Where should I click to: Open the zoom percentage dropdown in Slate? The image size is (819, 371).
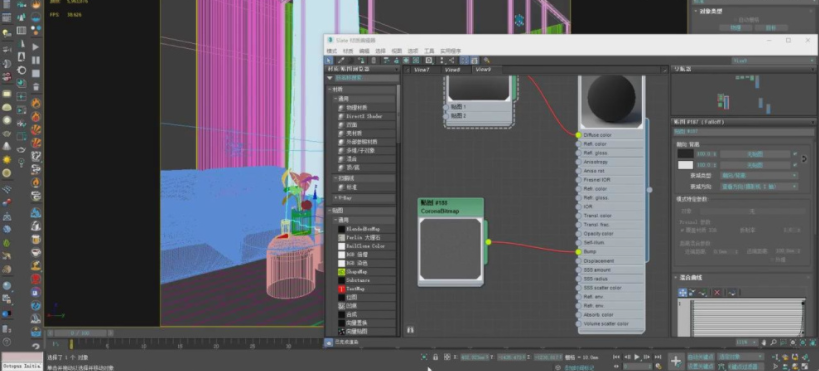747,342
